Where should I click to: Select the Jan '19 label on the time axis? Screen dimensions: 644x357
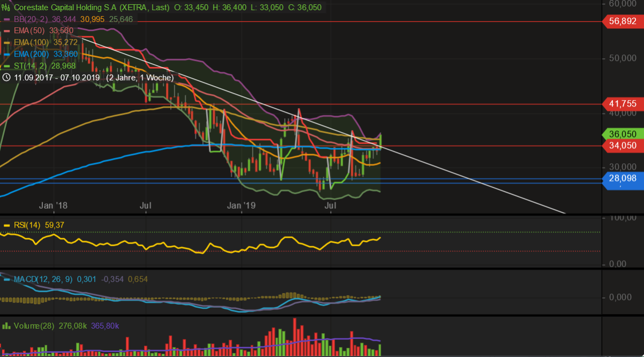coord(241,205)
